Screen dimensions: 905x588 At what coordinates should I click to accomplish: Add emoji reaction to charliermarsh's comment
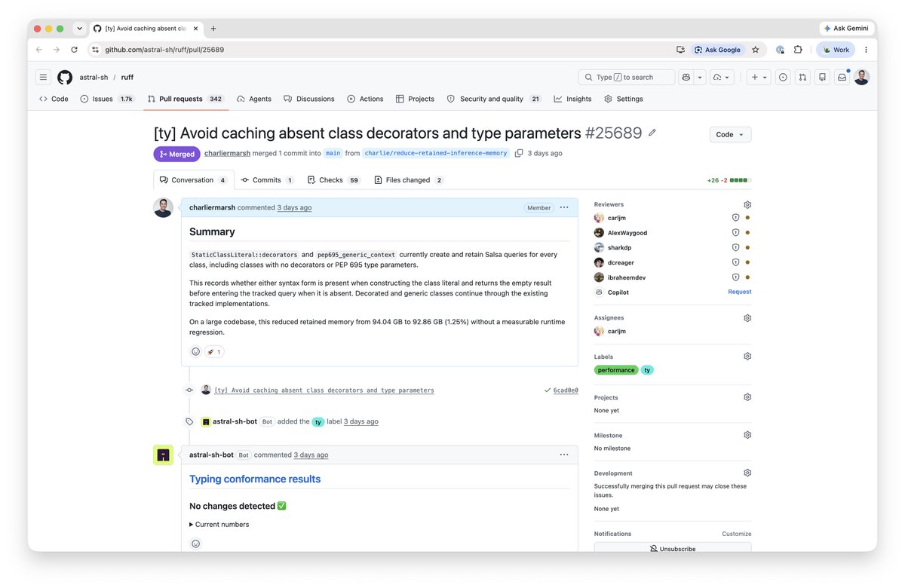[x=195, y=351]
